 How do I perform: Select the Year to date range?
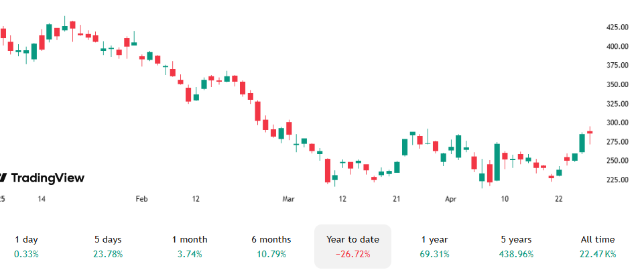coord(352,246)
